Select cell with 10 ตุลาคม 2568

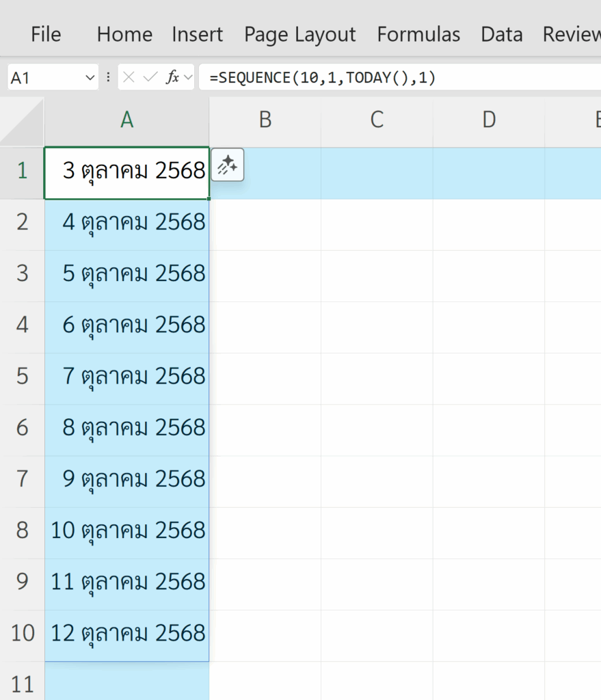coord(127,530)
